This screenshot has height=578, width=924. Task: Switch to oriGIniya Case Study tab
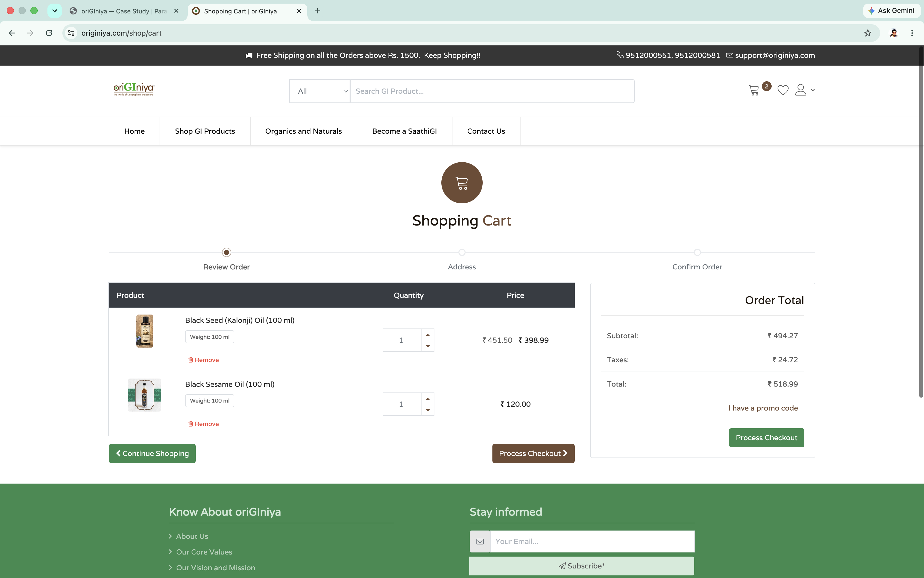(124, 11)
